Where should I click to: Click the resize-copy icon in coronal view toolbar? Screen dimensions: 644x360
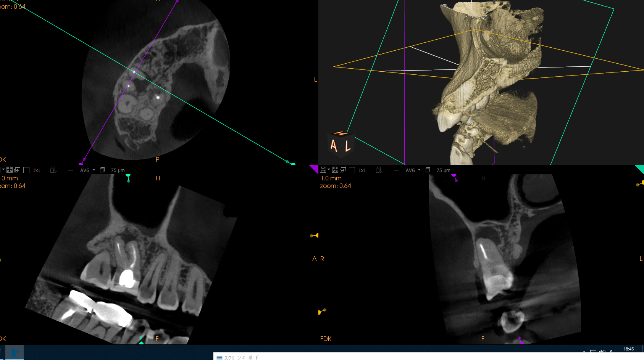[379, 170]
